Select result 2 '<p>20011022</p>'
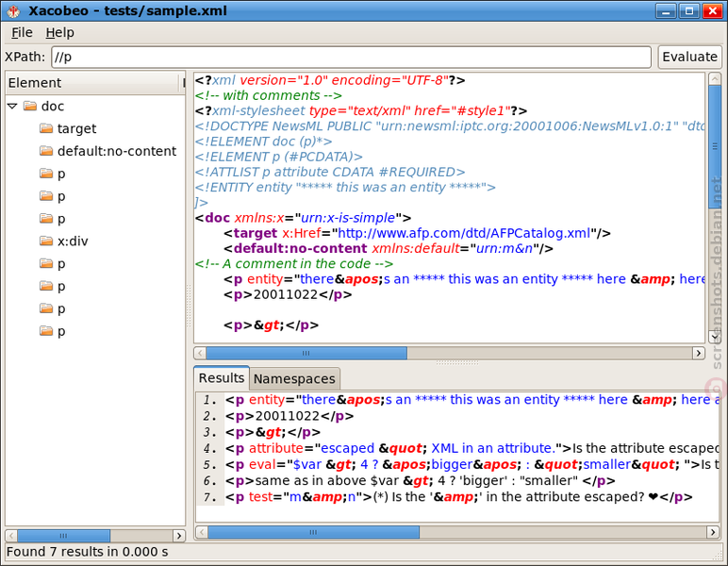 coord(290,416)
